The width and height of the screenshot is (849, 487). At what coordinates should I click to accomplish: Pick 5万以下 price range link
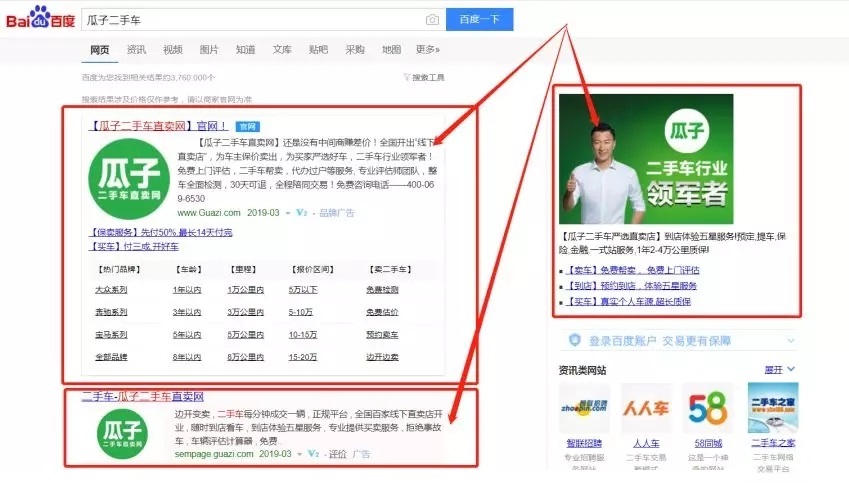click(303, 290)
